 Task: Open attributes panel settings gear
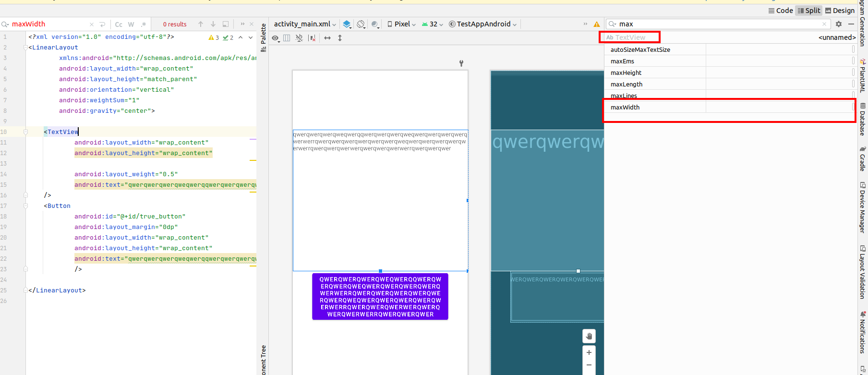pos(839,24)
